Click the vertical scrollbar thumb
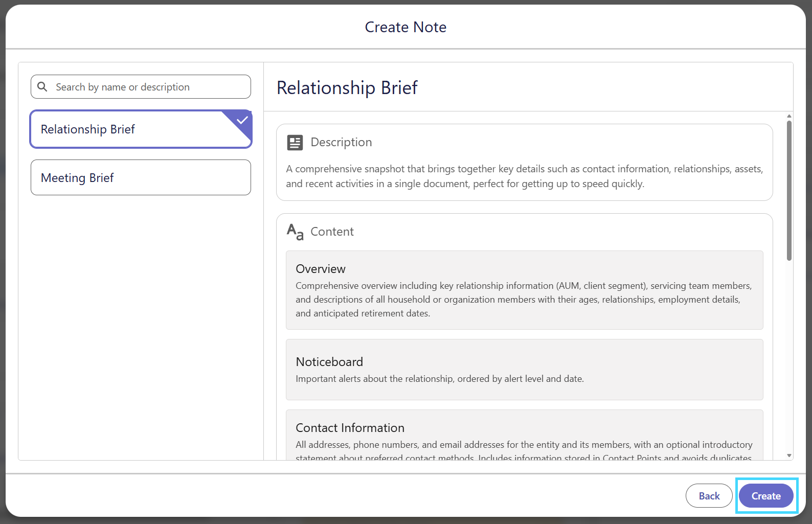This screenshot has height=524, width=812. 789,190
